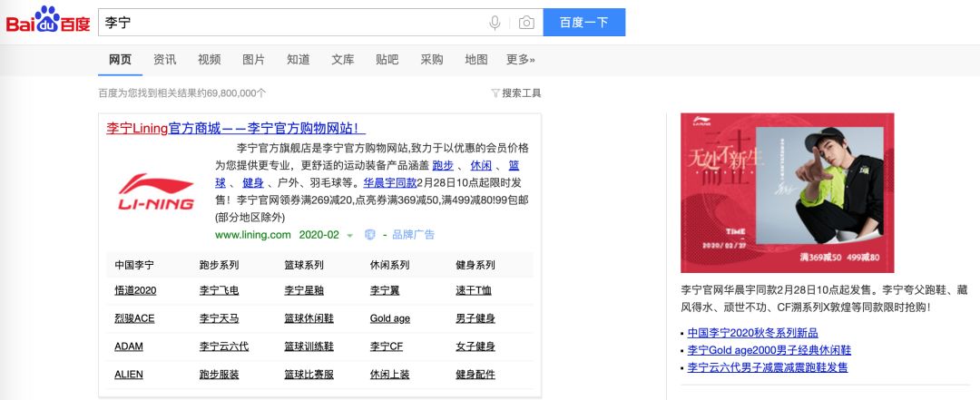Open the Baidu logo homepage
This screenshot has height=400, width=980.
48,21
